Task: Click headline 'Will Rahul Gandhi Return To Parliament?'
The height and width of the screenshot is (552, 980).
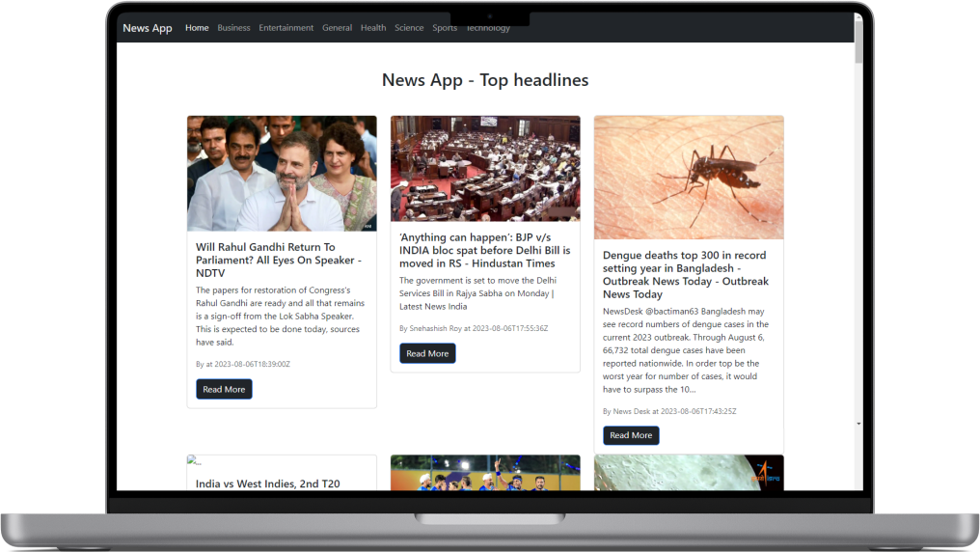Action: point(279,260)
